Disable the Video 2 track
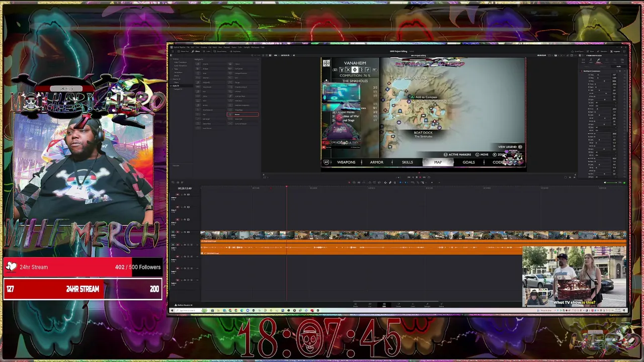Screen dimensions: 644x362 188,220
